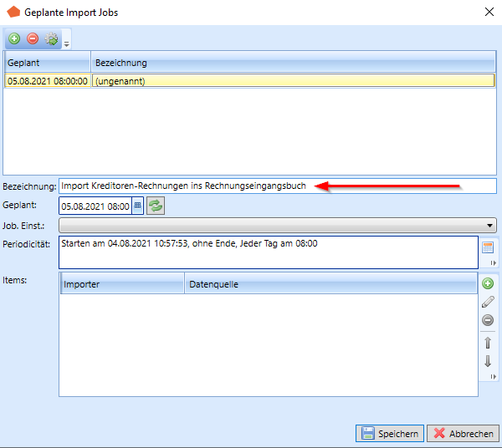This screenshot has height=448, width=502.
Task: Click Datenquelle column header
Action: (331, 284)
